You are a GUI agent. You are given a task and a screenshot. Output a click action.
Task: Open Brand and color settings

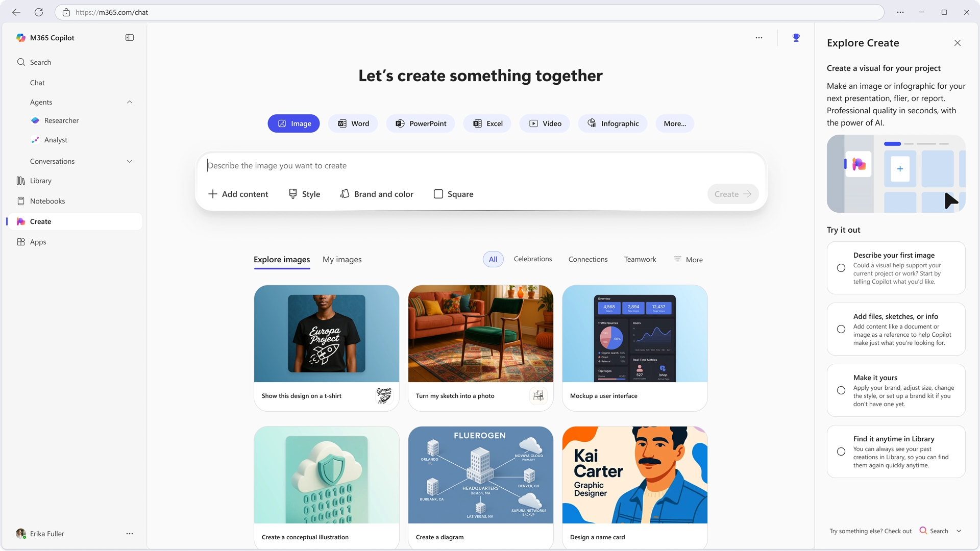(x=377, y=194)
